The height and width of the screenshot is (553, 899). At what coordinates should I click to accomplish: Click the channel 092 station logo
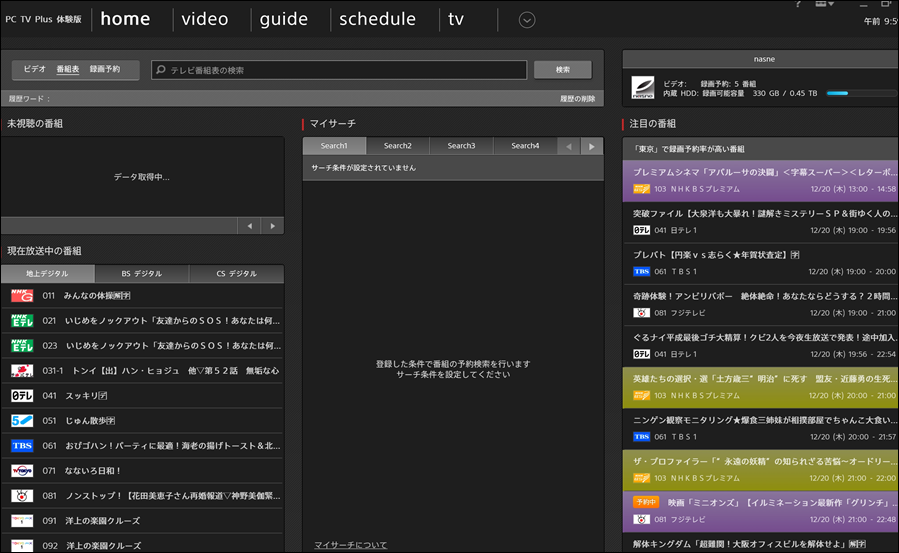point(22,545)
